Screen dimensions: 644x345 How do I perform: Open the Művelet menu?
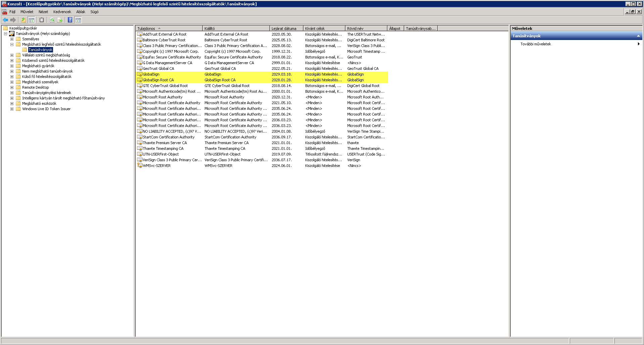pos(27,12)
